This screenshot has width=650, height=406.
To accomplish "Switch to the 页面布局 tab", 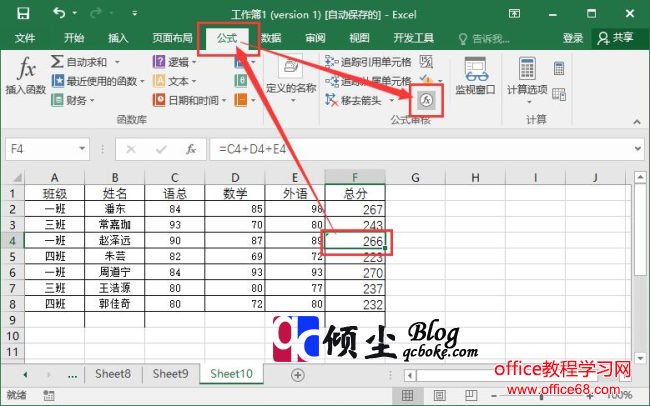I will (172, 38).
